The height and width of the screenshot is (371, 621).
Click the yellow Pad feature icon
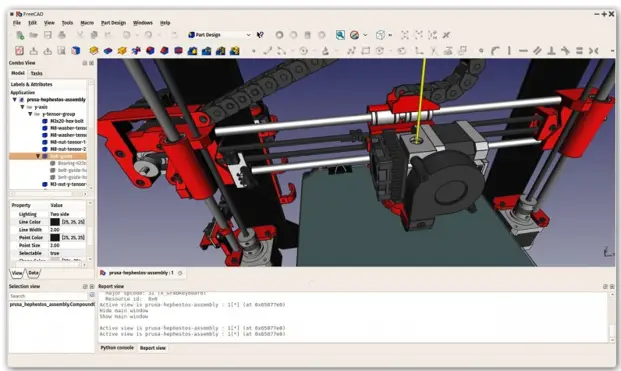pyautogui.click(x=94, y=51)
